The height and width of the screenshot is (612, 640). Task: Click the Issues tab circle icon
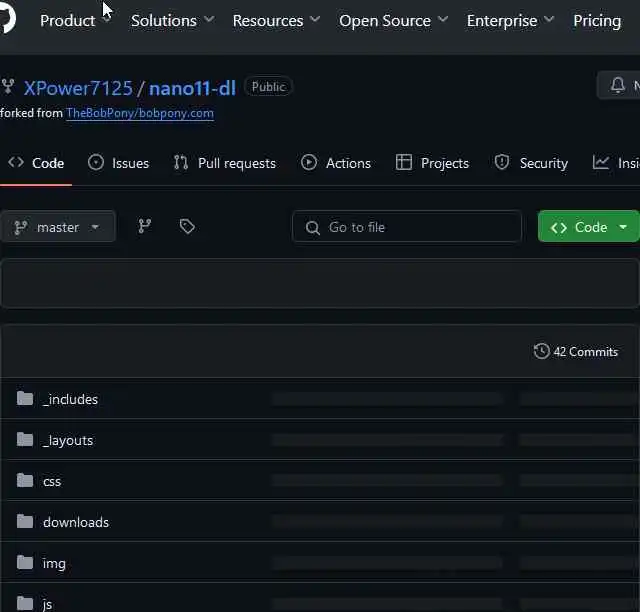[96, 162]
